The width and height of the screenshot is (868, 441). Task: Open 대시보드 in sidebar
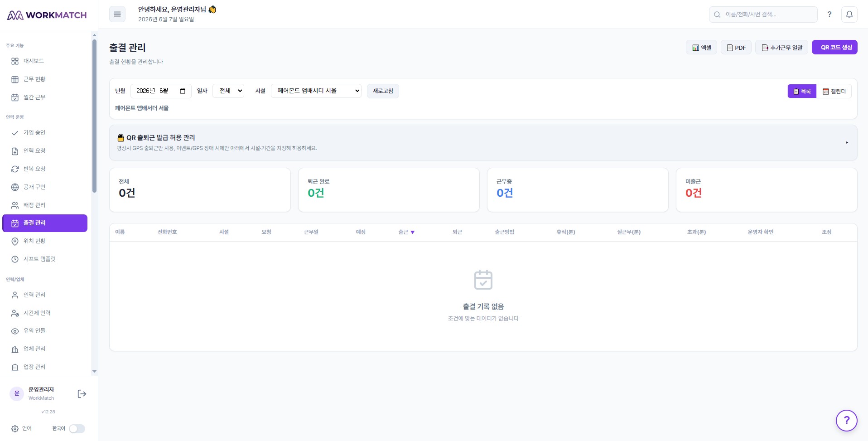point(45,61)
